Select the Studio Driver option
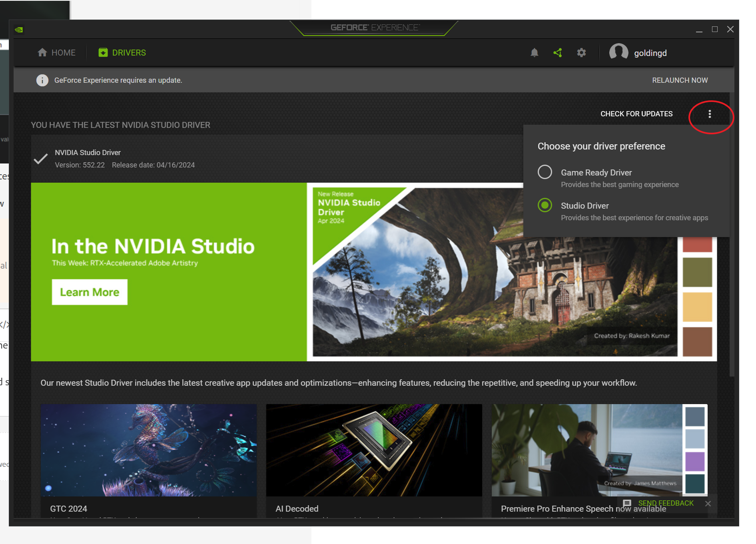The height and width of the screenshot is (544, 756). click(x=544, y=206)
